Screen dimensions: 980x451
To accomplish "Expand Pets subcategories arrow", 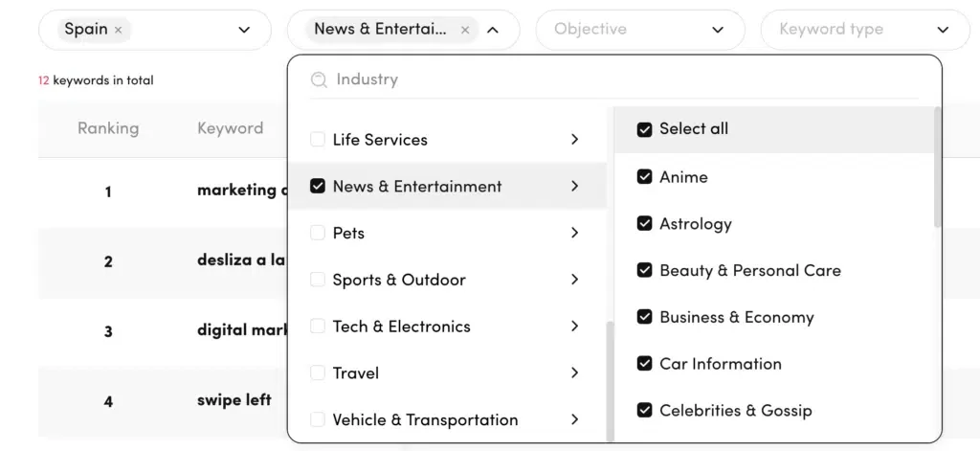I will point(574,233).
